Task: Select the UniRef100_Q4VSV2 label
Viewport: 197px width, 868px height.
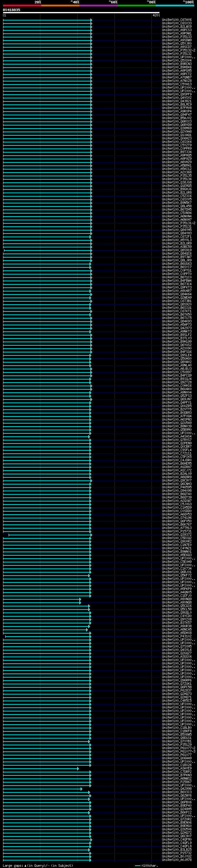Action: (x=177, y=98)
